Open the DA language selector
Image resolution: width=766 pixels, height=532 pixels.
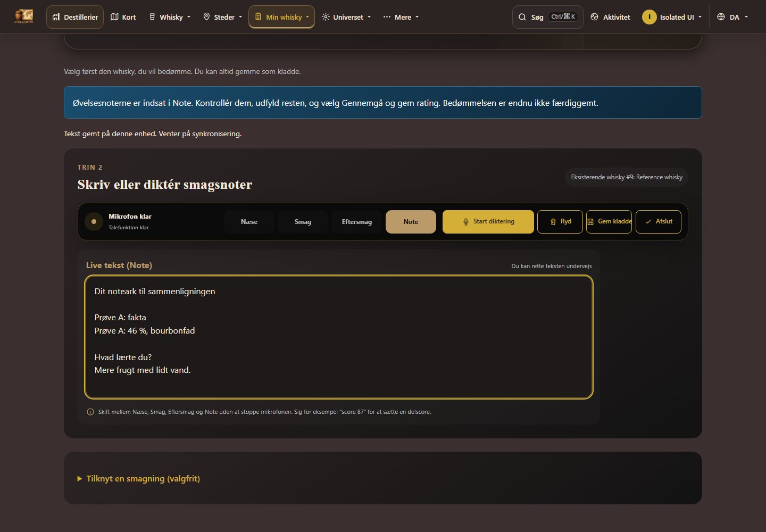click(732, 17)
